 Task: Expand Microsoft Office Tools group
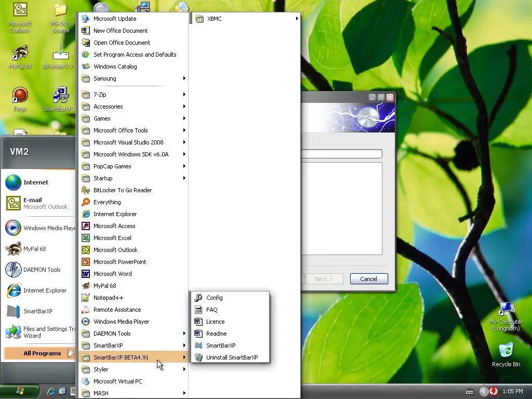click(133, 130)
